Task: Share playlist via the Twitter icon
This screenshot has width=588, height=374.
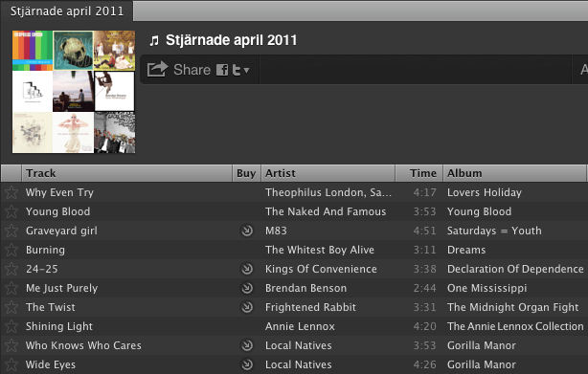Action: point(237,70)
